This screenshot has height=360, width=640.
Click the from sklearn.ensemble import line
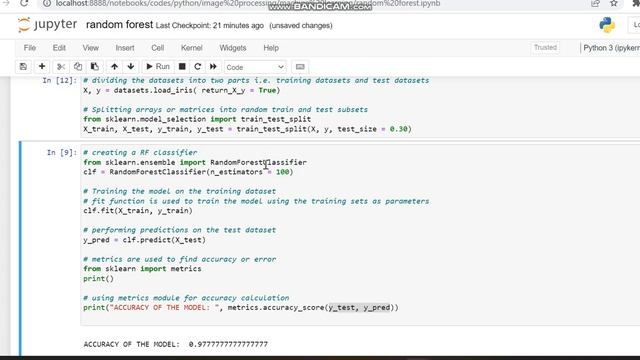(x=195, y=162)
